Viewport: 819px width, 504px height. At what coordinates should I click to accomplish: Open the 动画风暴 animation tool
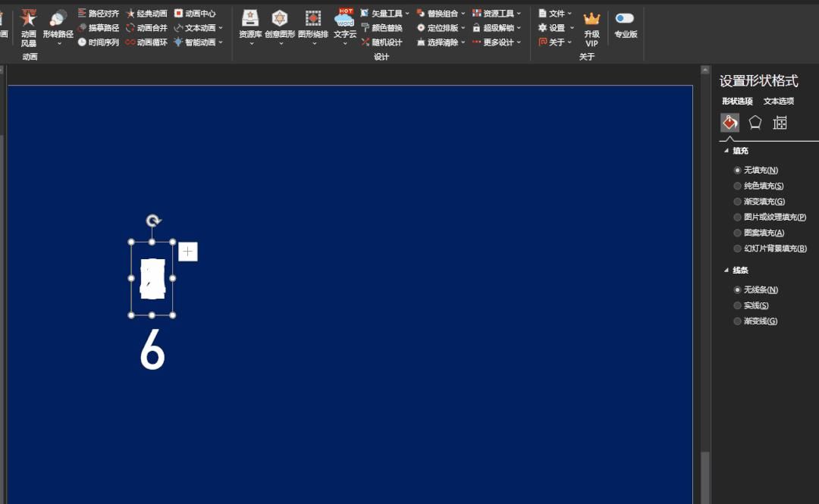click(x=28, y=28)
